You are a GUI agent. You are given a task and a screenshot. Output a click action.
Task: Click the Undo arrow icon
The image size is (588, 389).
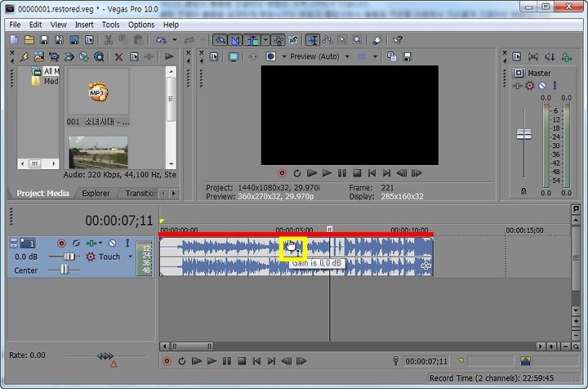[161, 40]
